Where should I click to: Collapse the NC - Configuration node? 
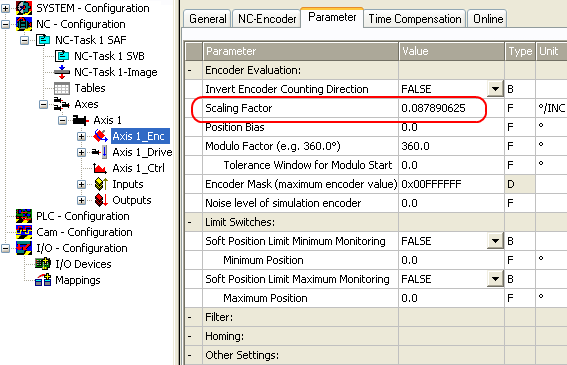point(5,24)
